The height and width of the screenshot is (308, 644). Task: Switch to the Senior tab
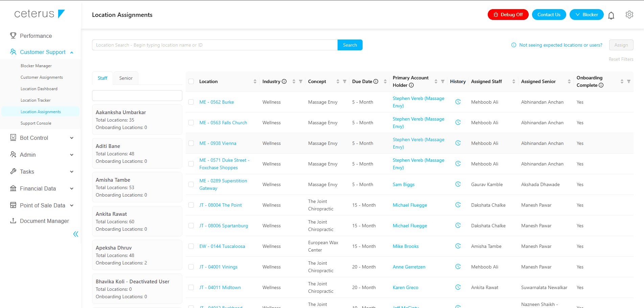(126, 78)
